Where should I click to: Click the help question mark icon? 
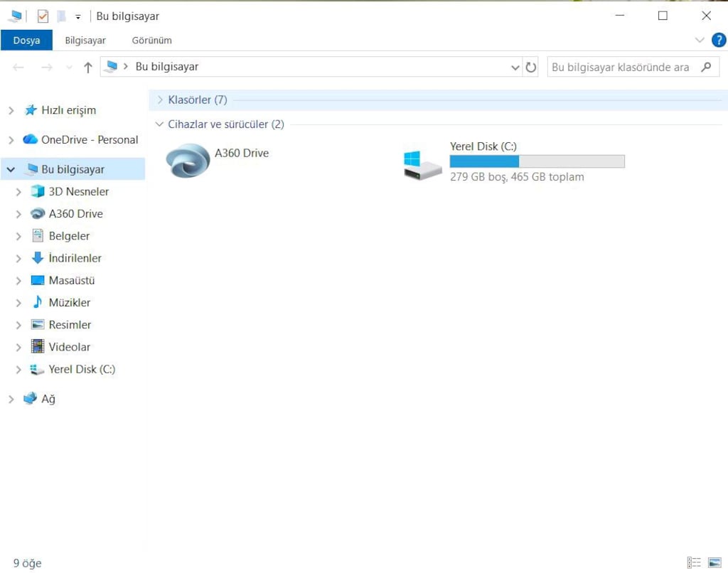pyautogui.click(x=718, y=41)
